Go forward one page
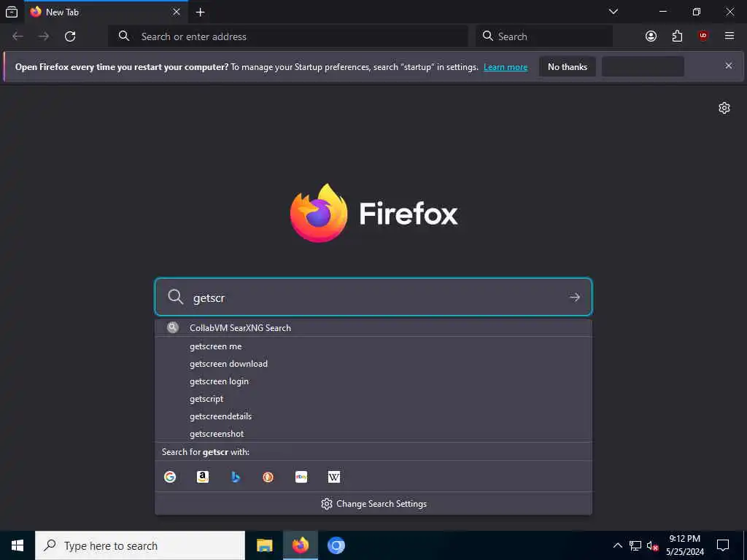747x560 pixels. (x=44, y=36)
